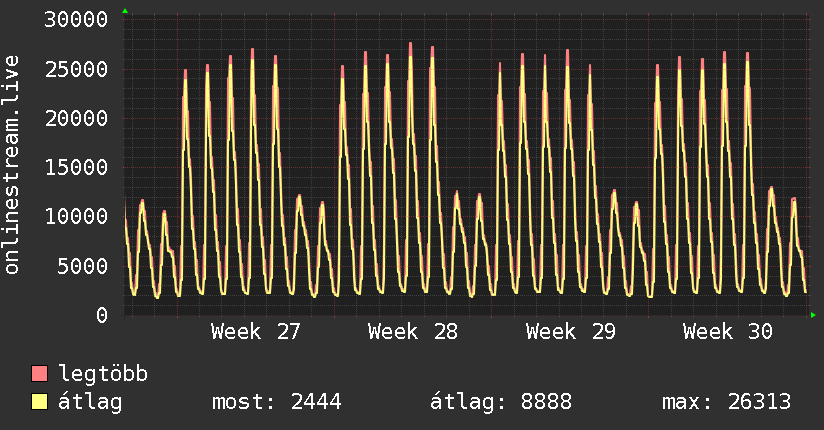
Task: Click the green arrow atop the Y axis
Action: 125,11
